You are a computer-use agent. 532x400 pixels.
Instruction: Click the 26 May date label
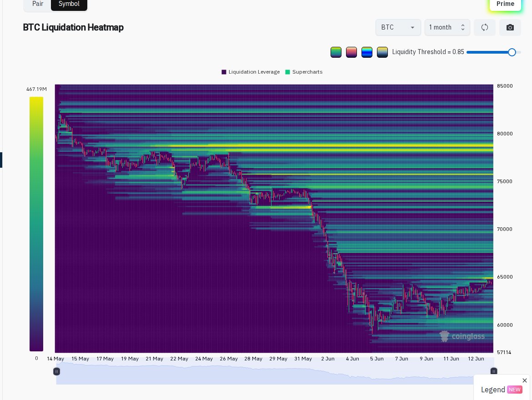(229, 359)
